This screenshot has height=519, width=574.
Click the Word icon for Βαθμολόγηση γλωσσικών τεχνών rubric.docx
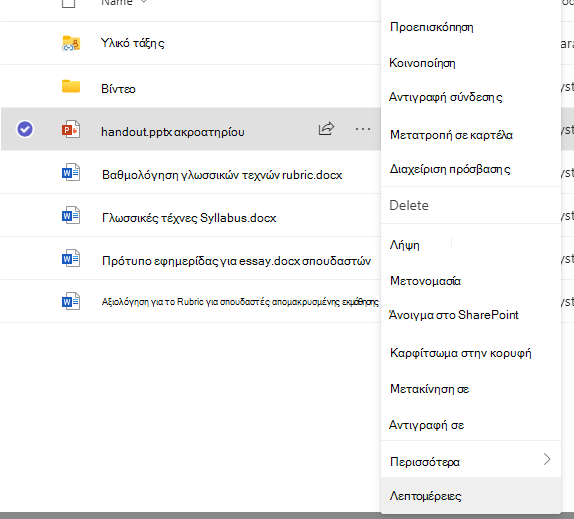[71, 172]
